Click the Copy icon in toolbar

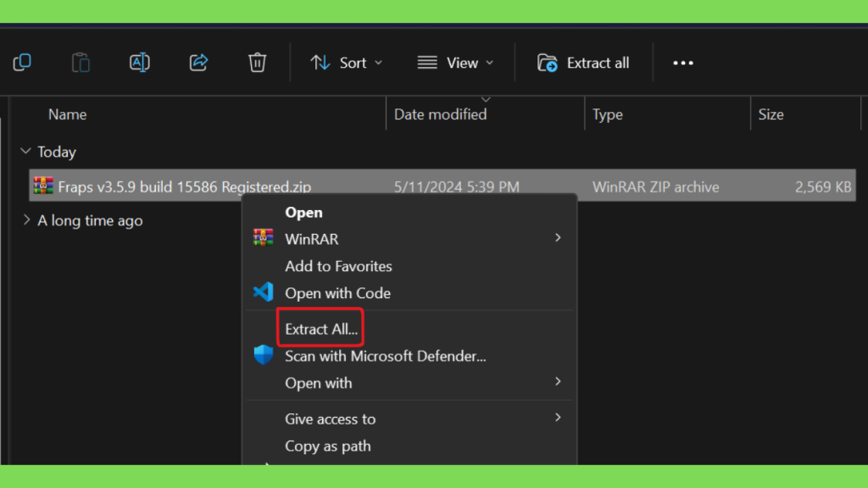22,63
